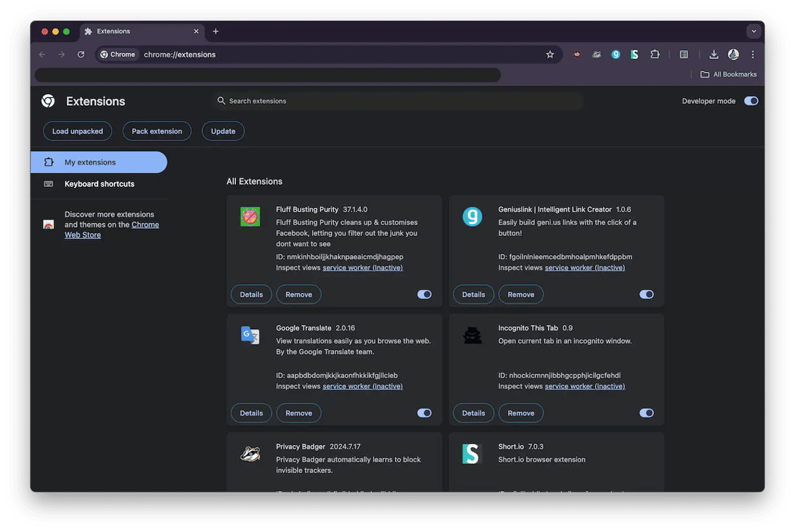Open the Extensions puzzle menu
Image resolution: width=795 pixels, height=532 pixels.
[x=654, y=55]
